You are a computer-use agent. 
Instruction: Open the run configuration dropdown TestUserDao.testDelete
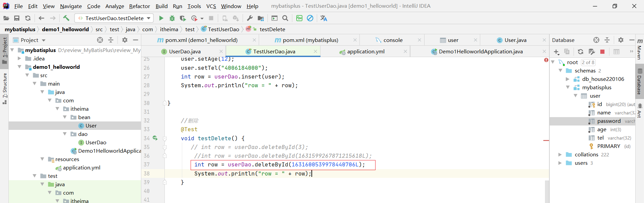[x=114, y=18]
